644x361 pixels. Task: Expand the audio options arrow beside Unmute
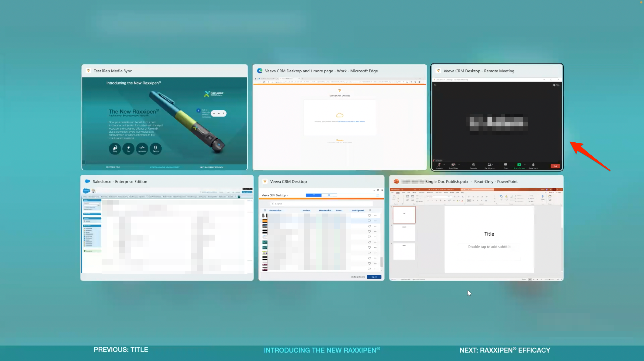[444, 165]
